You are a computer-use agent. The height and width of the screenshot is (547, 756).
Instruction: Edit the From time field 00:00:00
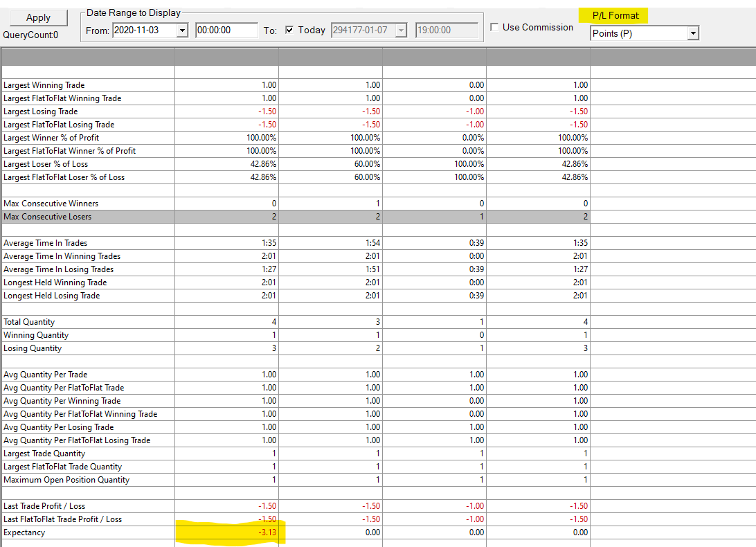(x=226, y=30)
